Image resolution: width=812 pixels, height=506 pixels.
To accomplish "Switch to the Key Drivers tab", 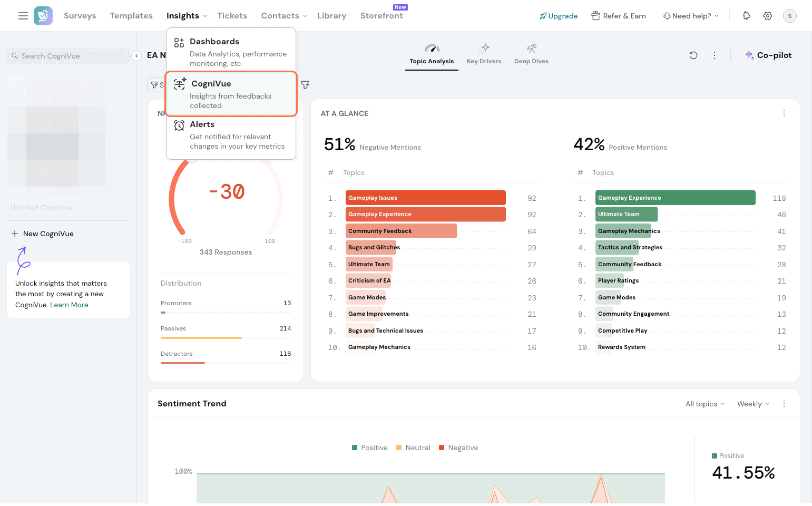I will point(484,55).
